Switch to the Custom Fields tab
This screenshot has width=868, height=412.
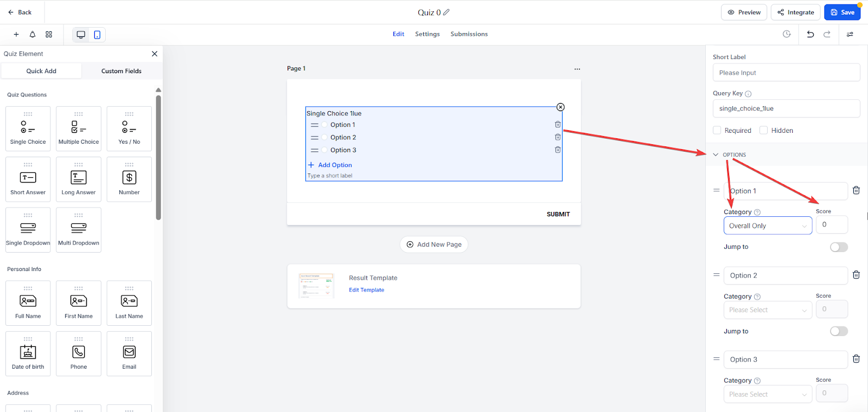click(122, 71)
